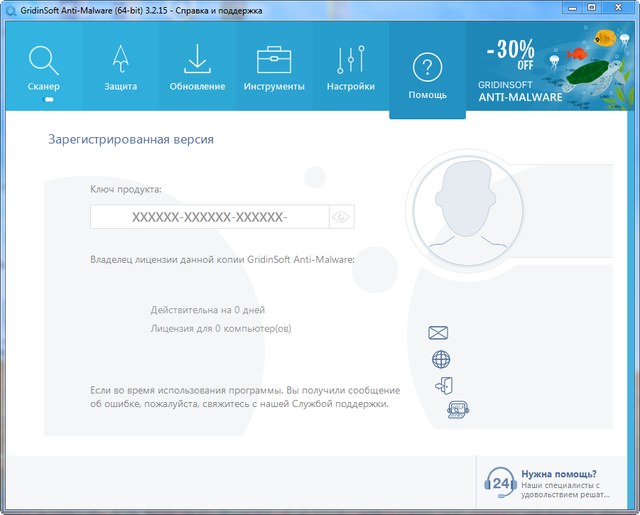Click the small indicator under Сканер
Image resolution: width=640 pixels, height=515 pixels.
47,100
